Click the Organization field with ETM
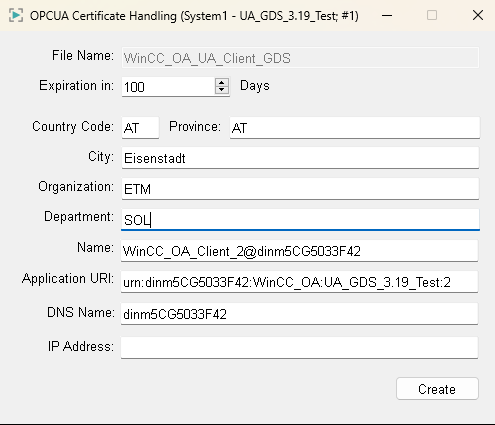The height and width of the screenshot is (425, 495). (x=300, y=189)
